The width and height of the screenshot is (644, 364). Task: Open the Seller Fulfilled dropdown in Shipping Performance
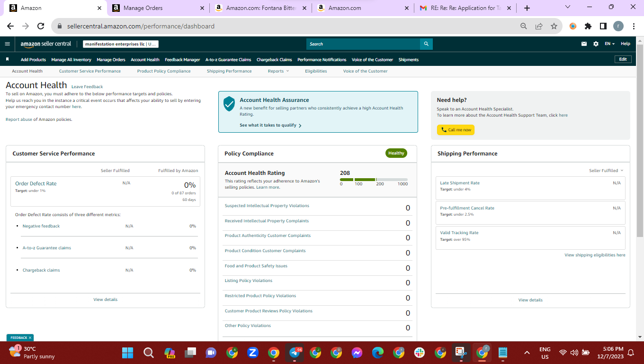click(x=606, y=171)
